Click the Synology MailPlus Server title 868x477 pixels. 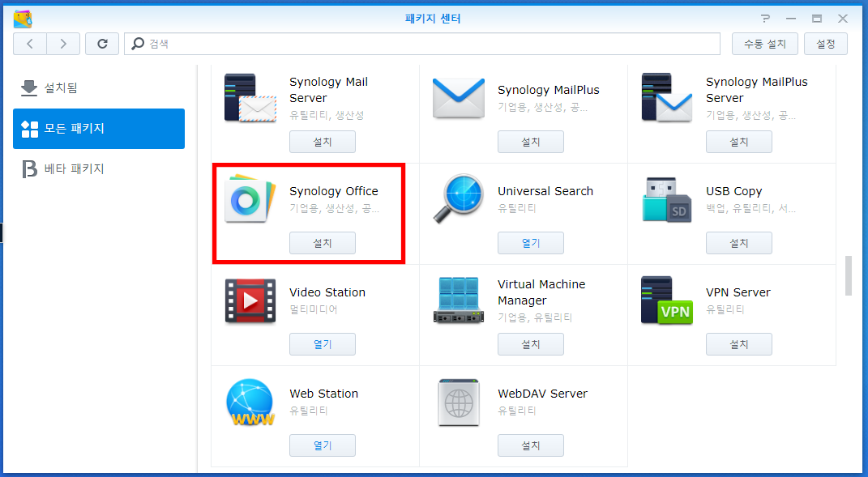757,90
